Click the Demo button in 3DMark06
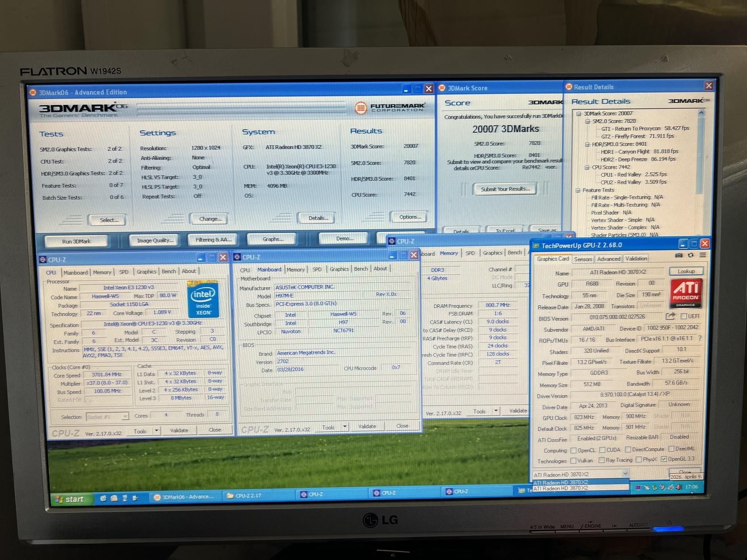 344,238
